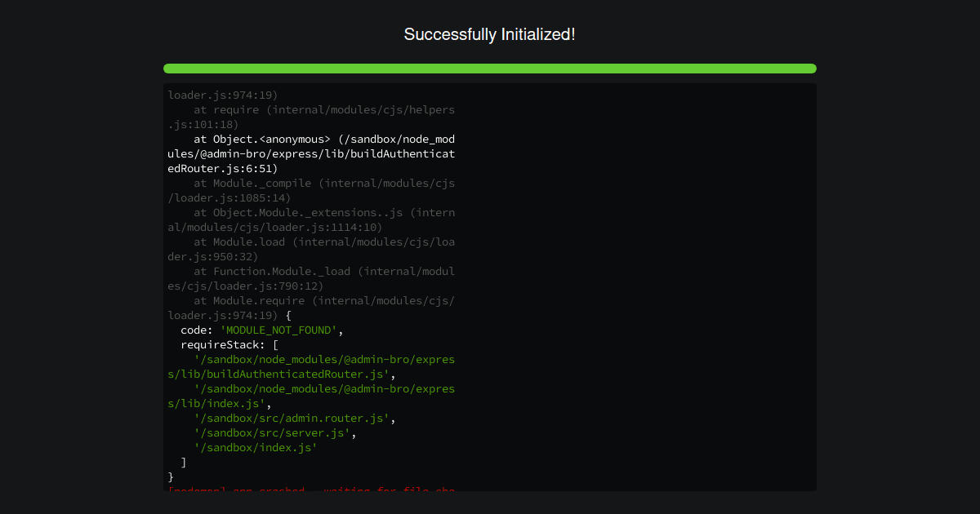Screen dimensions: 980x514
Task: Click the 'Successfully Initialized!' heading
Action: (489, 34)
